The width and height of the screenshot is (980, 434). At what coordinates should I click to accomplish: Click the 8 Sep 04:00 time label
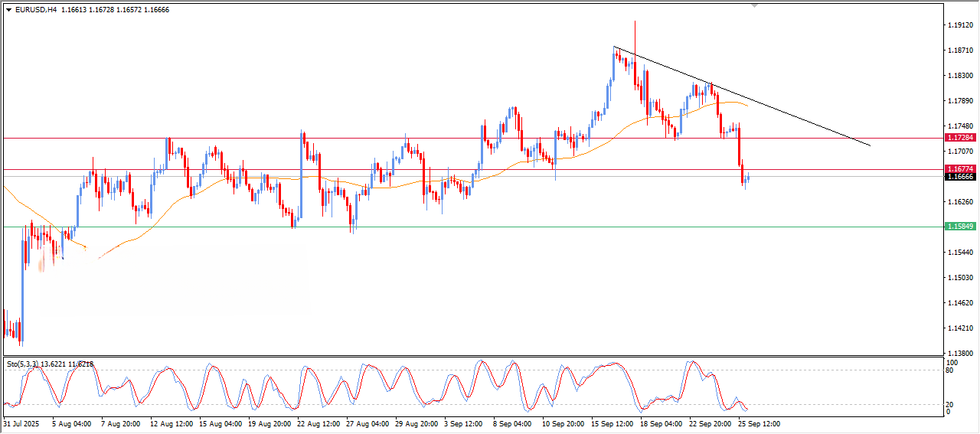click(x=512, y=423)
